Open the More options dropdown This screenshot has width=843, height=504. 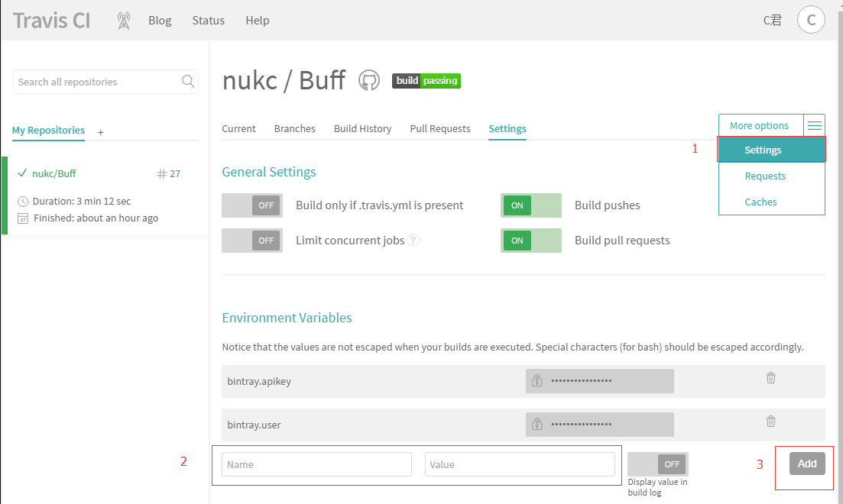[759, 126]
